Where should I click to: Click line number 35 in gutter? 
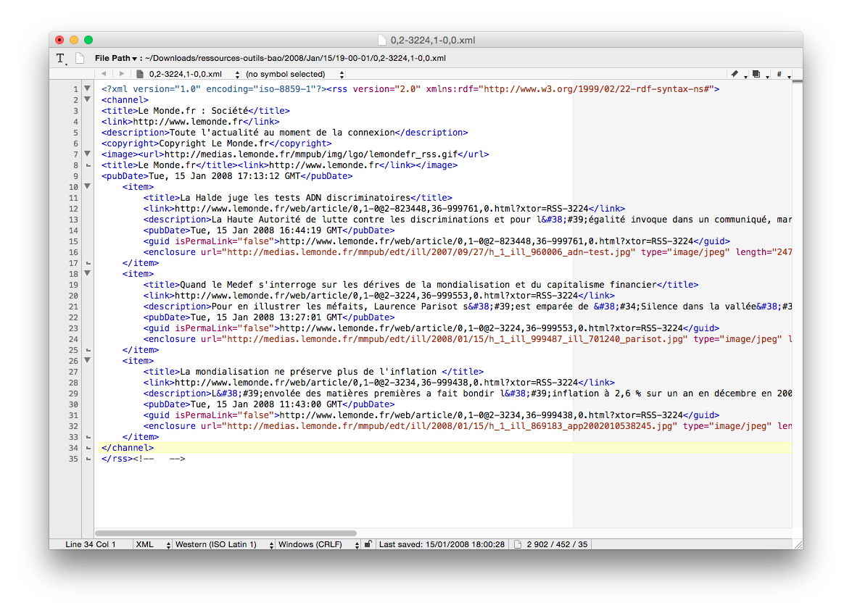(x=73, y=459)
